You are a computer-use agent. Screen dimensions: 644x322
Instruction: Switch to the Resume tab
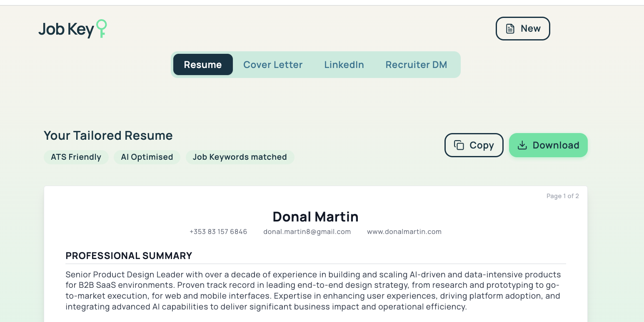tap(203, 65)
